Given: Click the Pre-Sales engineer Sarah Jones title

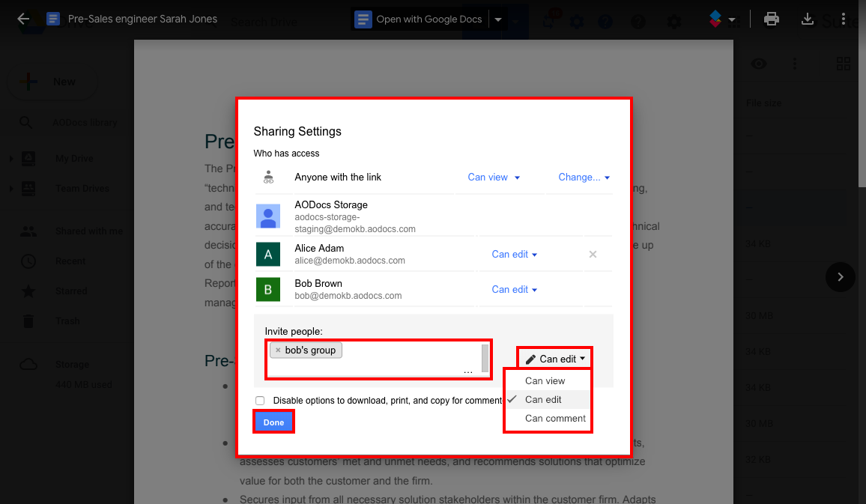Looking at the screenshot, I should tap(142, 19).
